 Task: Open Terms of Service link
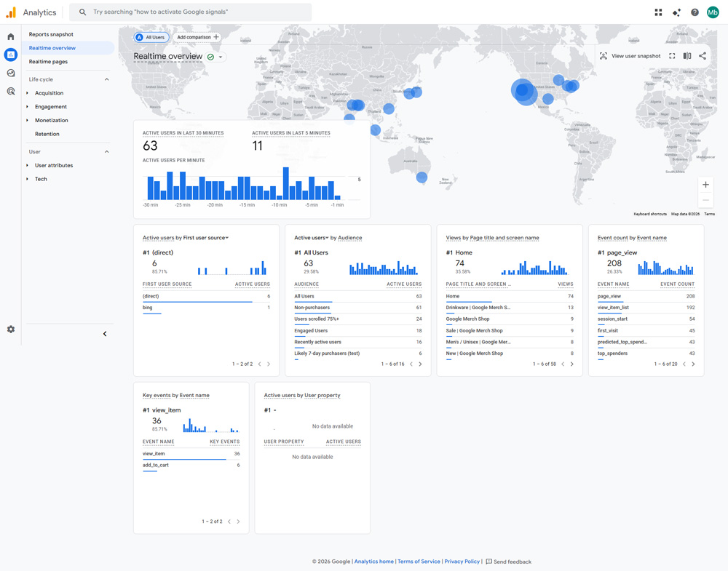[419, 562]
